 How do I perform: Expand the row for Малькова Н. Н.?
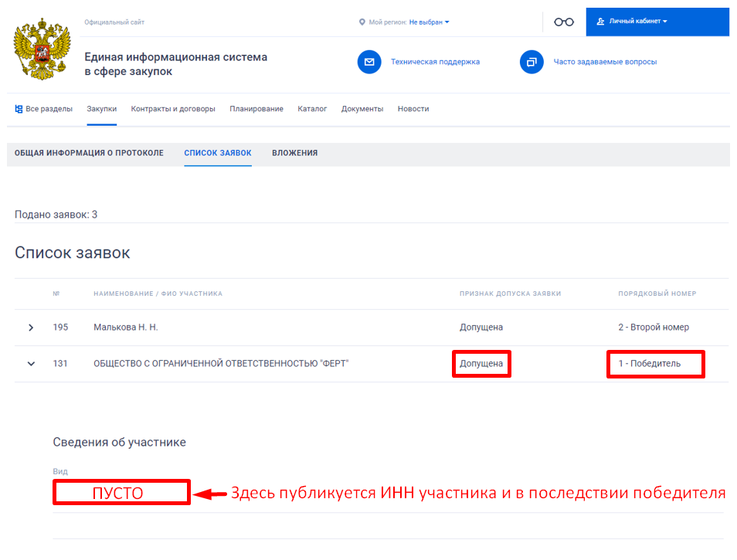point(31,328)
